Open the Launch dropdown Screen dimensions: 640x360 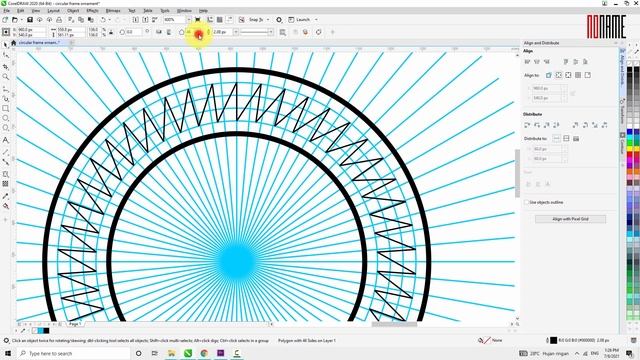click(x=316, y=20)
